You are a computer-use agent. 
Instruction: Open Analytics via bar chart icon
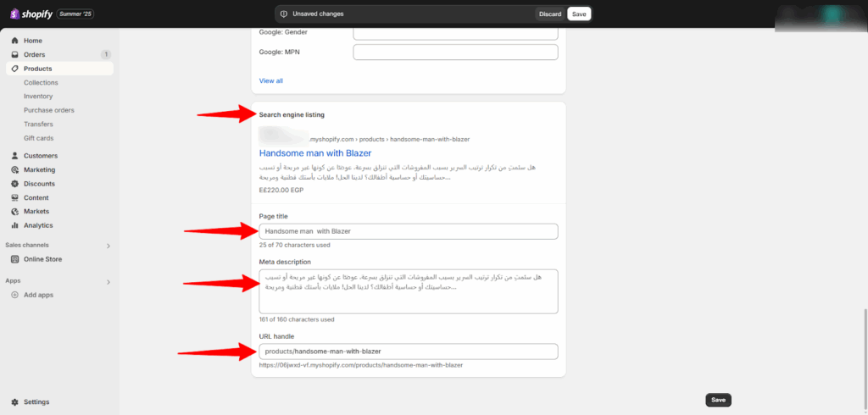[x=15, y=225]
